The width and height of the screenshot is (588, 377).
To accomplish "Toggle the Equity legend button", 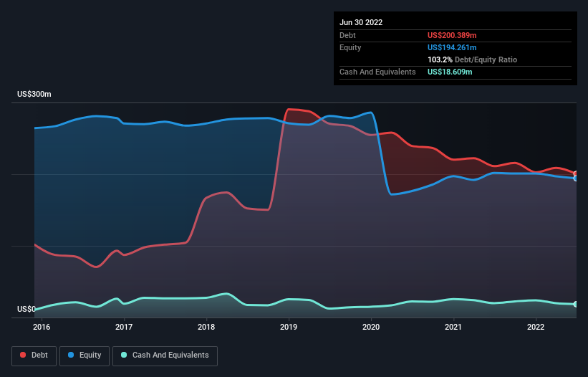I will (85, 355).
